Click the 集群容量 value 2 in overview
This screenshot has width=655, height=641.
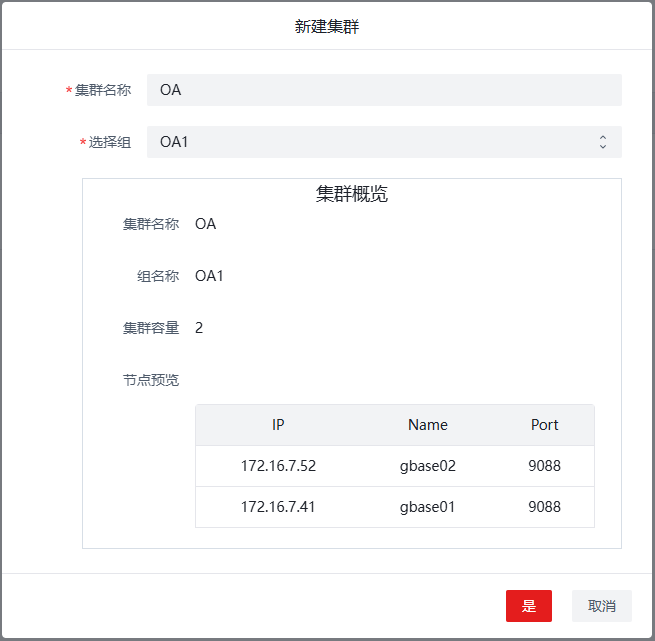click(199, 328)
